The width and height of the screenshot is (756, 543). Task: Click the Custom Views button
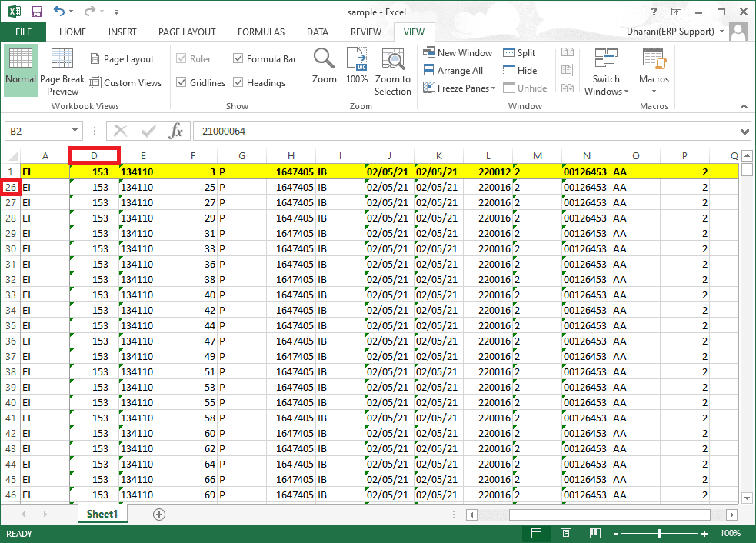coord(125,83)
